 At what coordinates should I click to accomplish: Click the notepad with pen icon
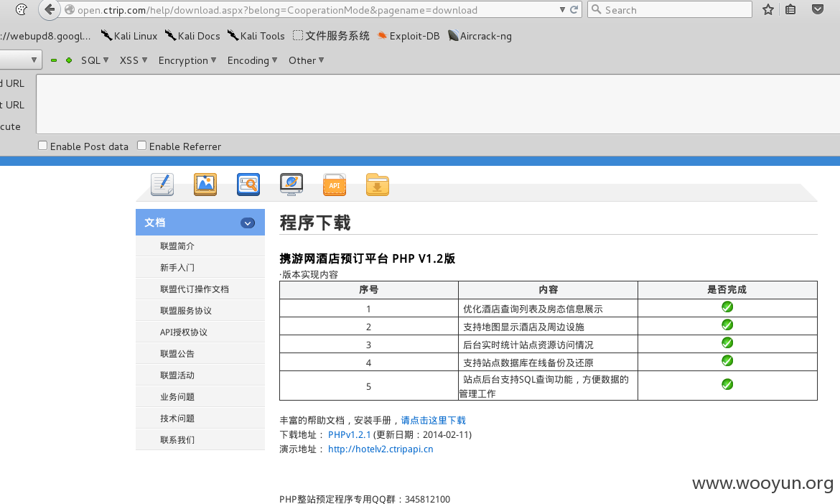coord(162,185)
